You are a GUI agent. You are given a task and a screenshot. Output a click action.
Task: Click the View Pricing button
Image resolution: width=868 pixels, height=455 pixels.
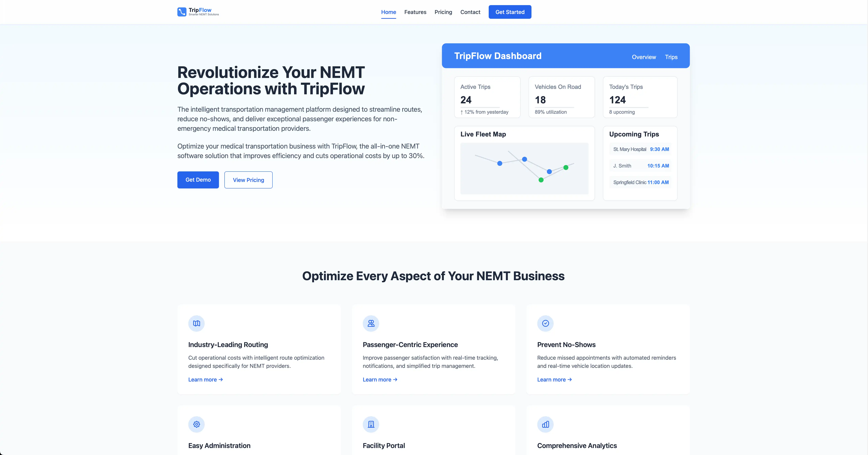(x=248, y=180)
